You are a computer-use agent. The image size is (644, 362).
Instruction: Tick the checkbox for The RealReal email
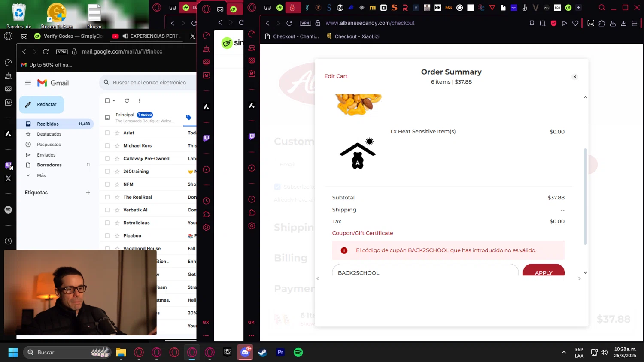(x=107, y=197)
